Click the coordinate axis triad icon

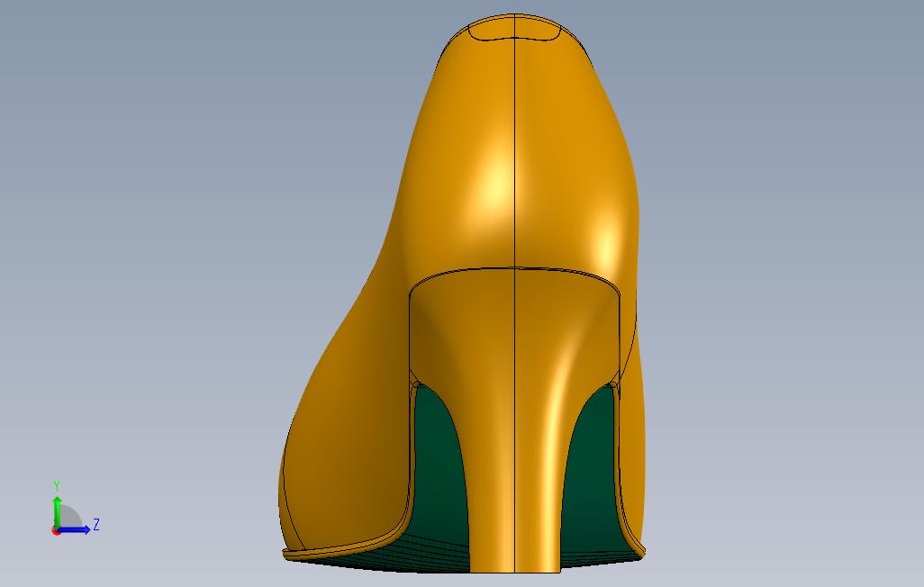pos(74,510)
